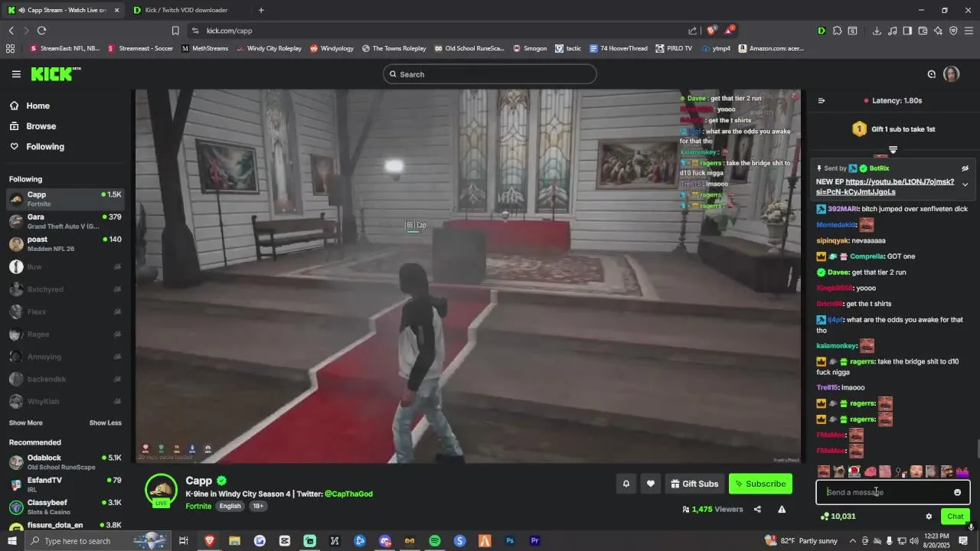
Task: Click the Fortnite category link under Capp
Action: click(x=198, y=506)
